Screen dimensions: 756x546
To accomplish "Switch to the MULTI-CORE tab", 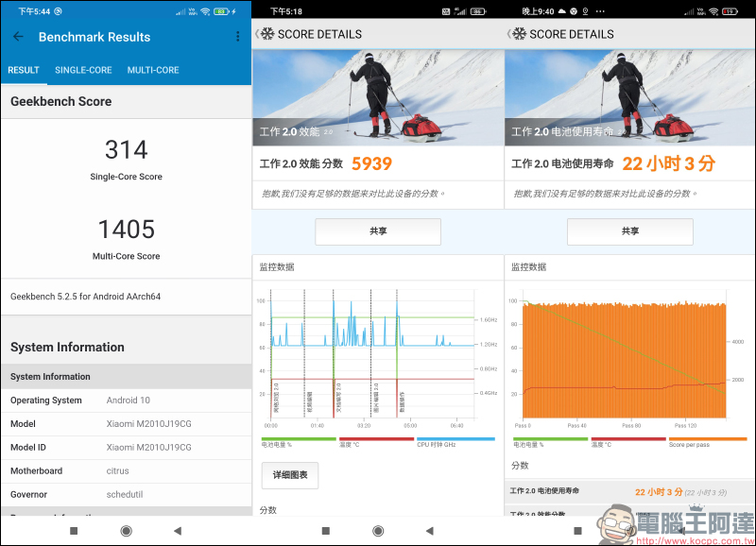I will tap(153, 70).
